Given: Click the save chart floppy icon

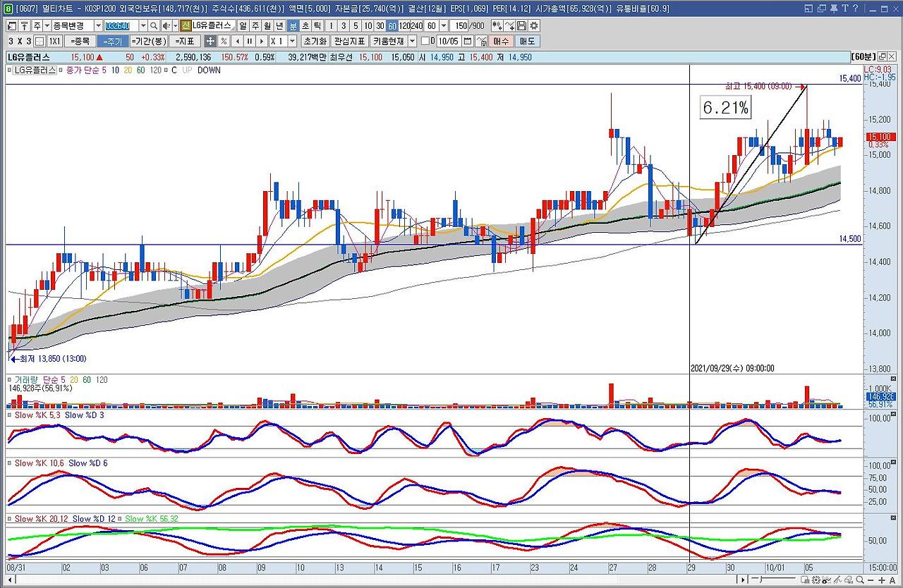Looking at the screenshot, I should pyautogui.click(x=521, y=25).
